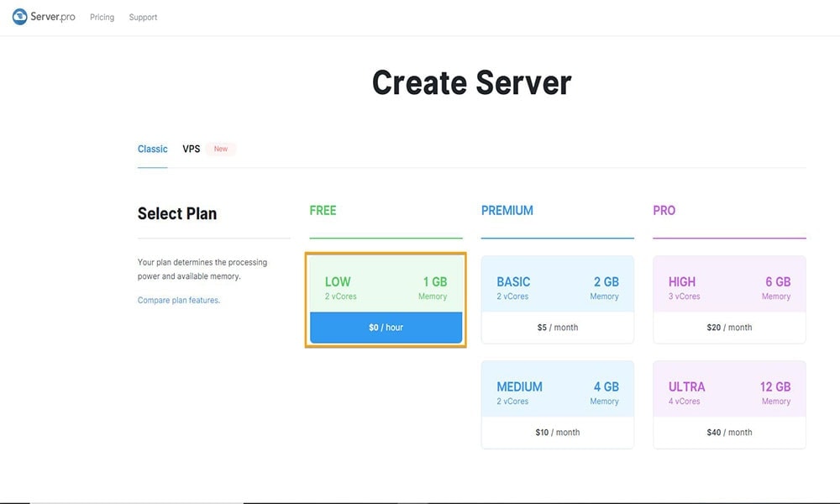
Task: Click the Server.pro logo icon
Action: pyautogui.click(x=20, y=17)
